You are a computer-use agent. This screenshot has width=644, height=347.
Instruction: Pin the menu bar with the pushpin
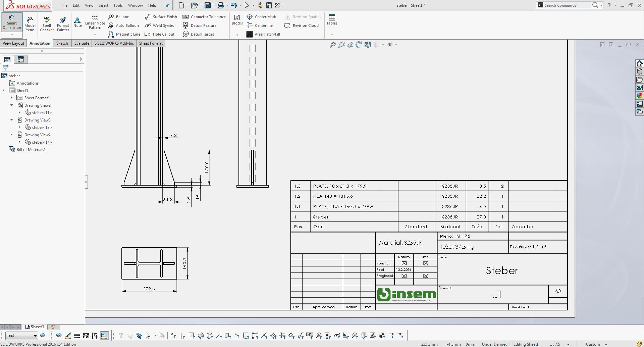click(167, 5)
